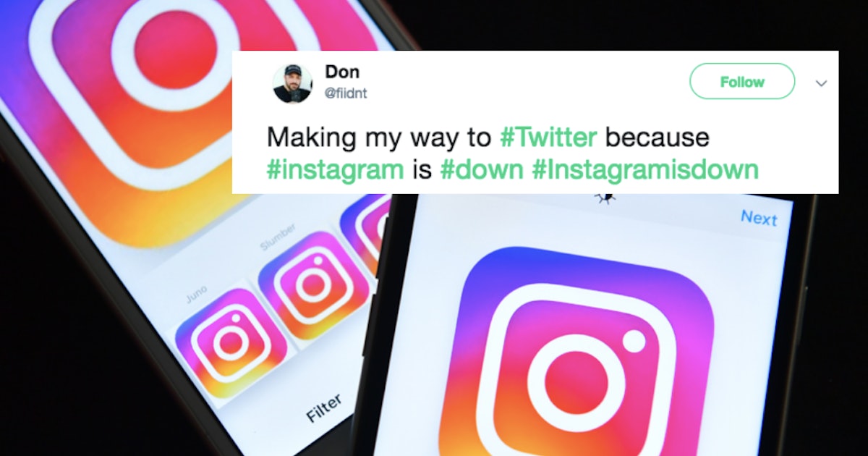The image size is (868, 456).
Task: Tap Next on the right phone screen
Action: coord(759,218)
